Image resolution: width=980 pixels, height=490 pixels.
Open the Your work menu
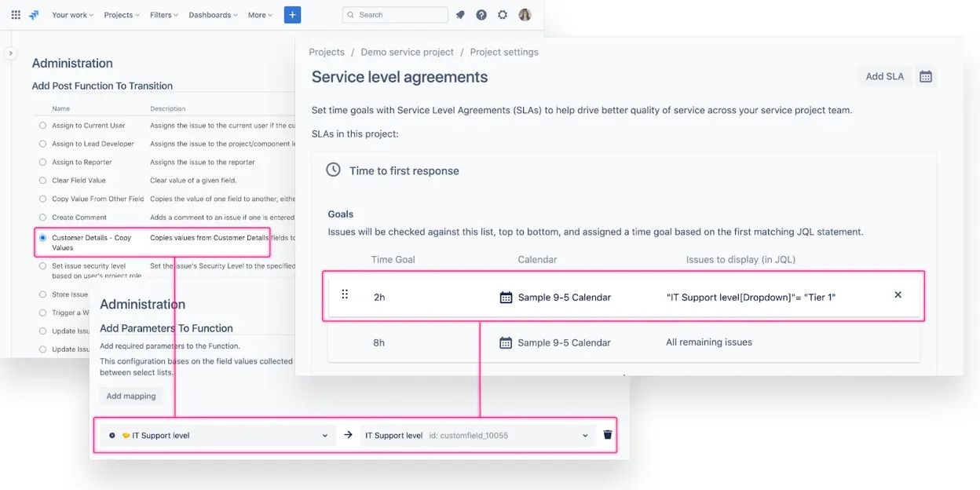coord(72,14)
